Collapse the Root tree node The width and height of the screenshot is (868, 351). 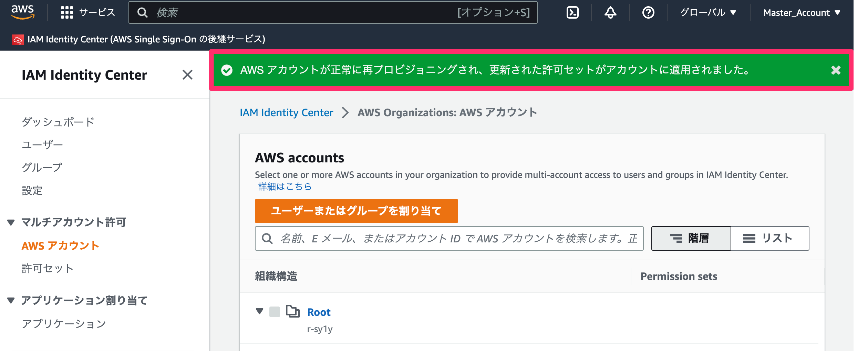click(260, 311)
